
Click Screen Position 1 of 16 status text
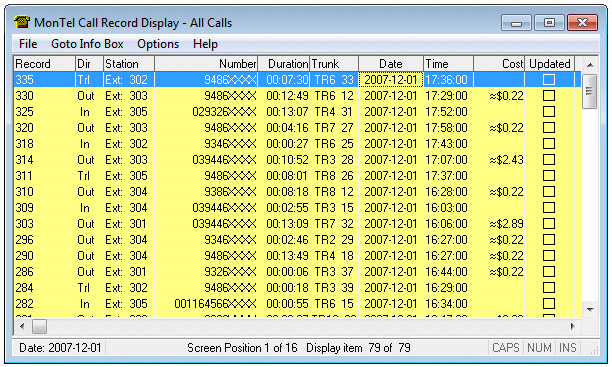242,347
